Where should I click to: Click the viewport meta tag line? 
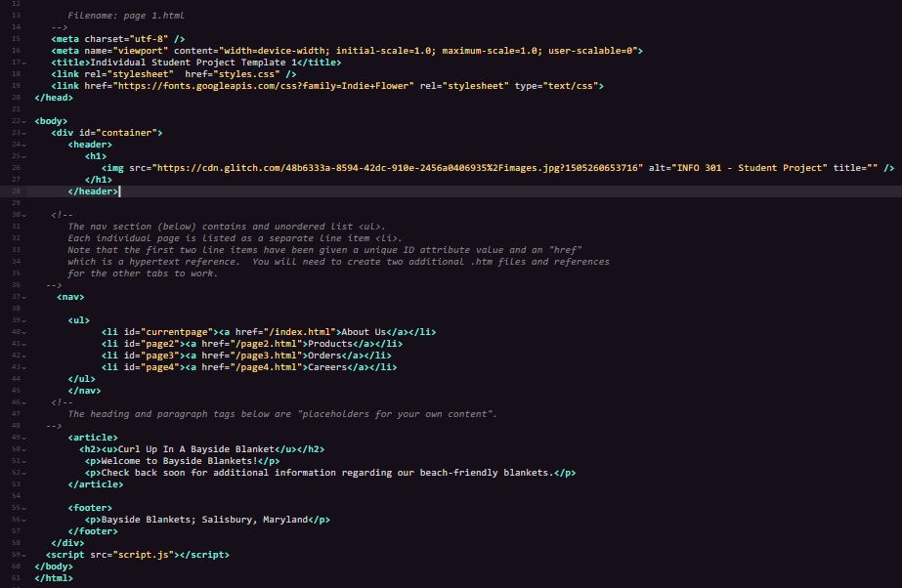tap(293, 50)
